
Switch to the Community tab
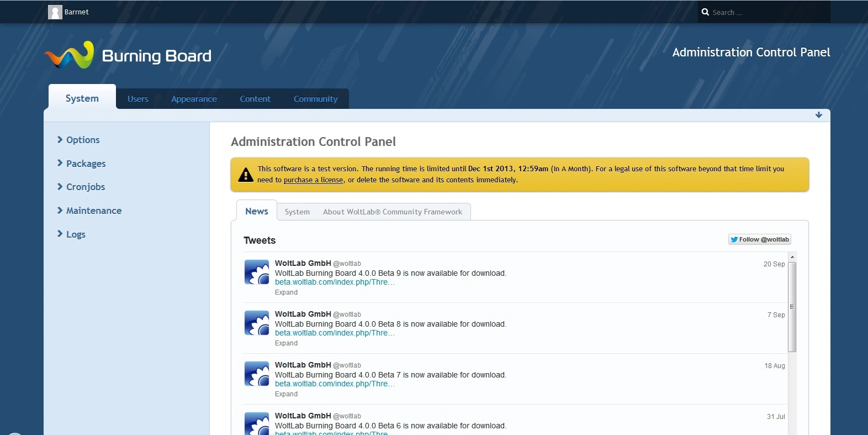point(315,99)
